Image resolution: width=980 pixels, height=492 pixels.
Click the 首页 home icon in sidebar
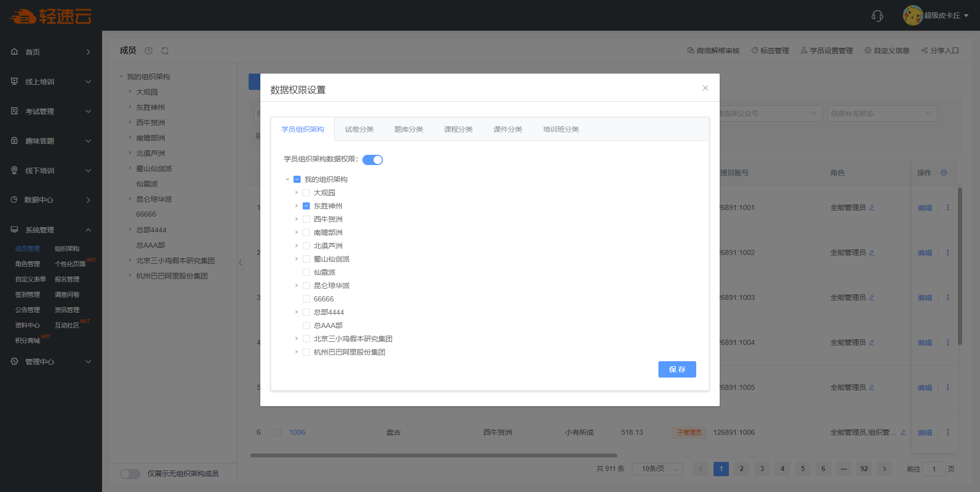[14, 52]
